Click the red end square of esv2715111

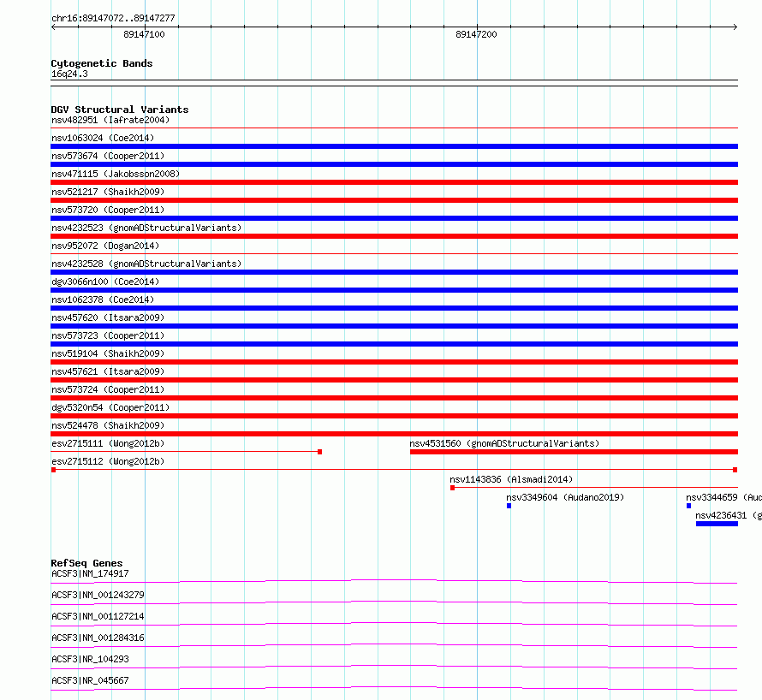point(319,452)
